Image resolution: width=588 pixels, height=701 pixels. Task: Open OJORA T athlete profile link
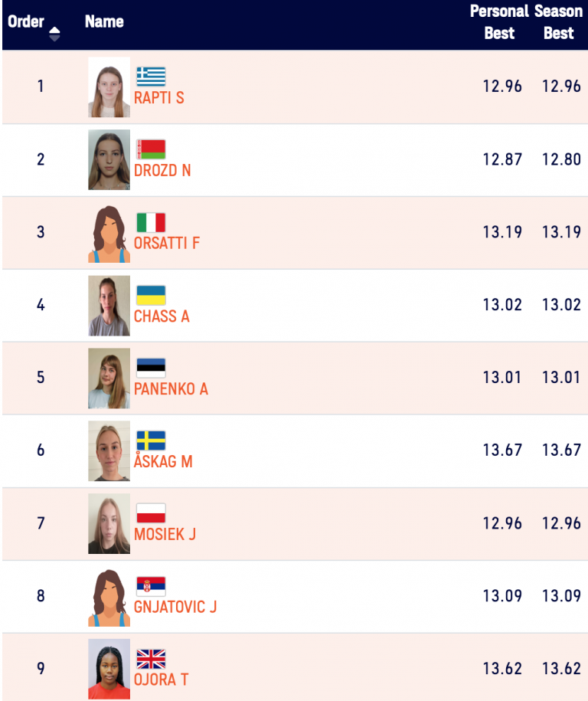161,680
